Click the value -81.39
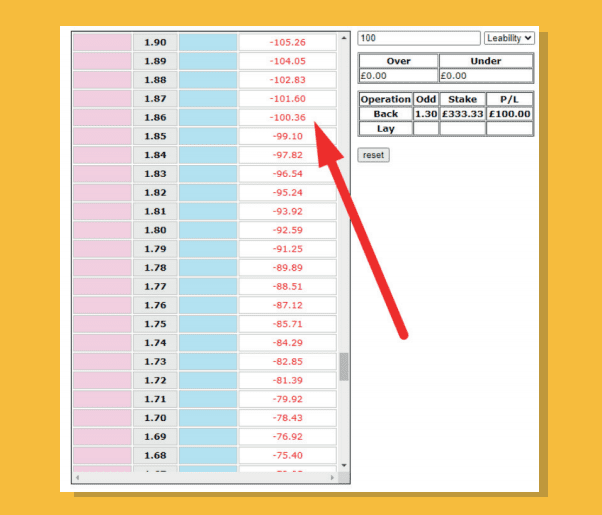The height and width of the screenshot is (515, 602). [288, 380]
